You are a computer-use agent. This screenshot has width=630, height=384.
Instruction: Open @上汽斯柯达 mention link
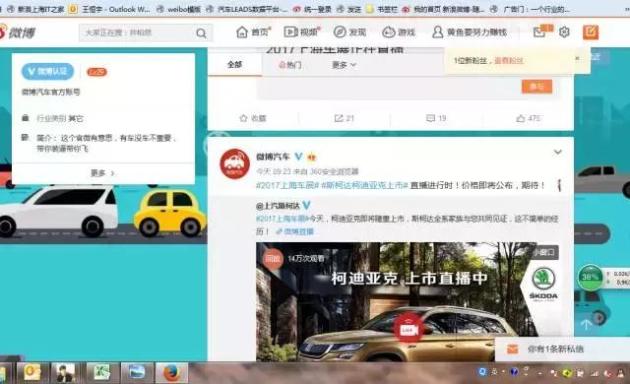click(278, 206)
